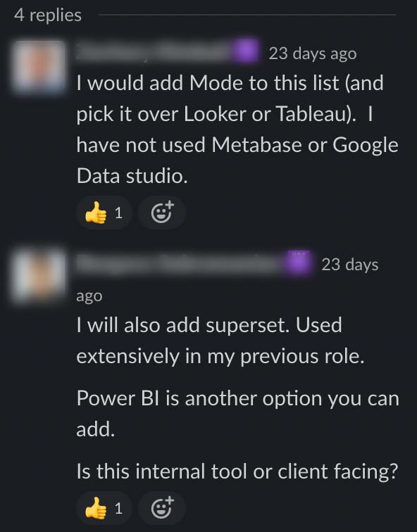Open profile from second reply's blurred username
Viewport: 417px width, 532px height.
(180, 263)
